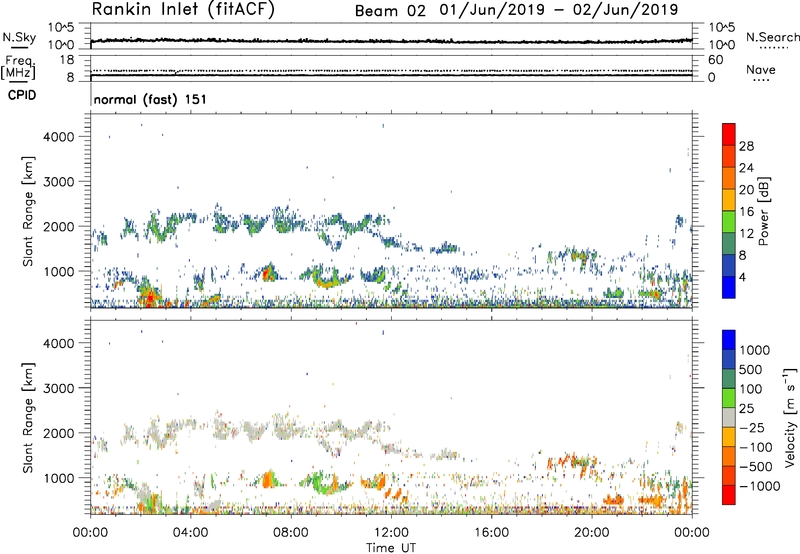Click the 12 tick on the power colorbar
This screenshot has height=554, width=800.
pyautogui.click(x=746, y=234)
